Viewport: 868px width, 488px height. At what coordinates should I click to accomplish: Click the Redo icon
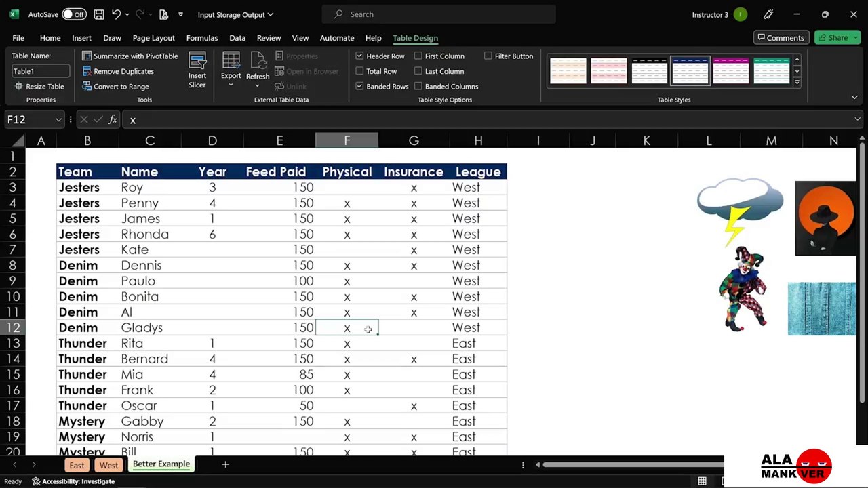140,14
